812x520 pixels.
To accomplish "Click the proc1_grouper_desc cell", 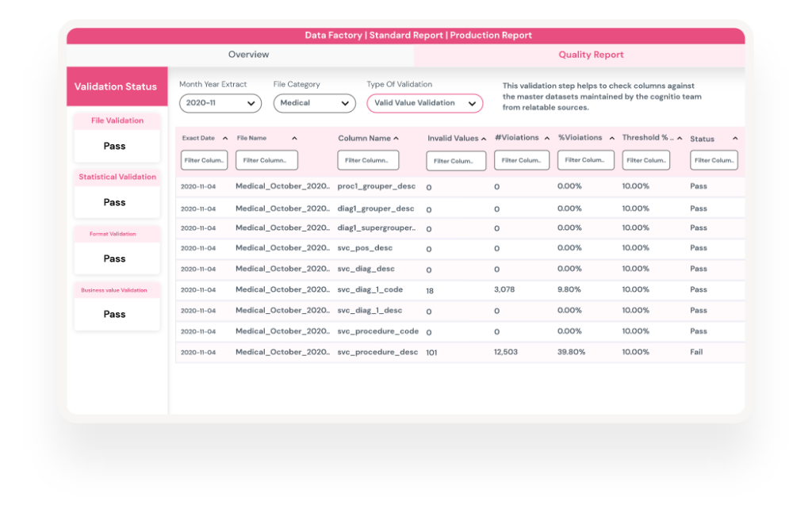I will [x=377, y=186].
